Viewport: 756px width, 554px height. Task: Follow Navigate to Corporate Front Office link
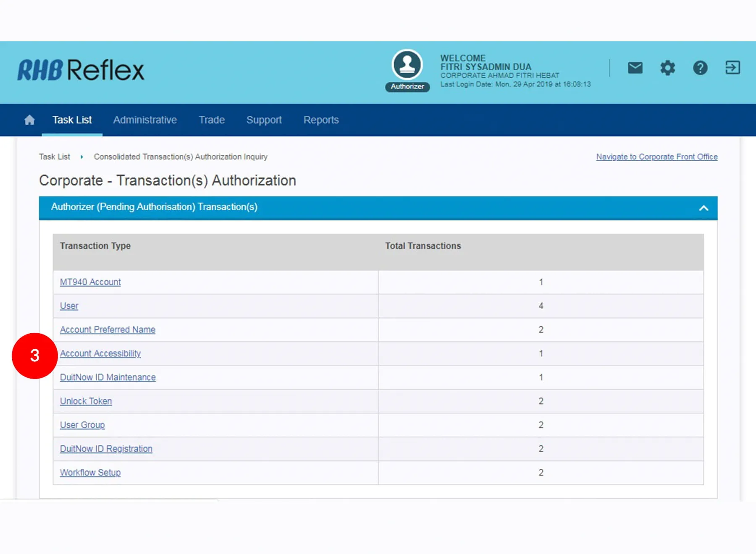coord(656,157)
